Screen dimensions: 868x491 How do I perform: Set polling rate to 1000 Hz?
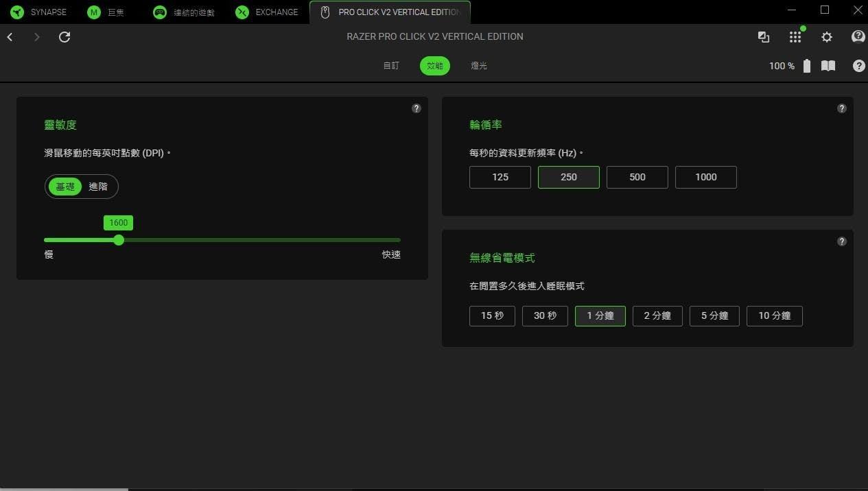(x=706, y=177)
